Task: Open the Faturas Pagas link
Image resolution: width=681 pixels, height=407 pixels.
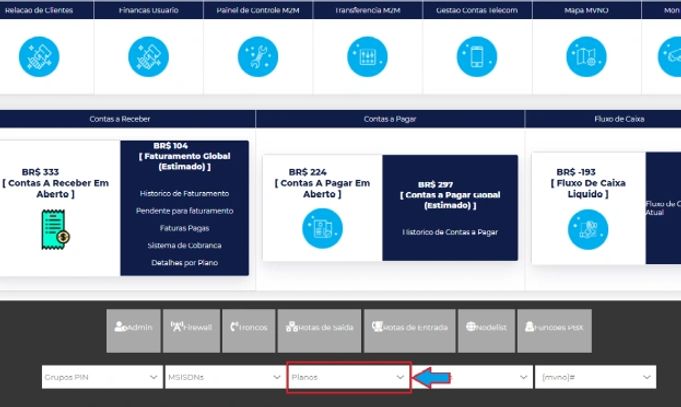Action: coord(185,228)
